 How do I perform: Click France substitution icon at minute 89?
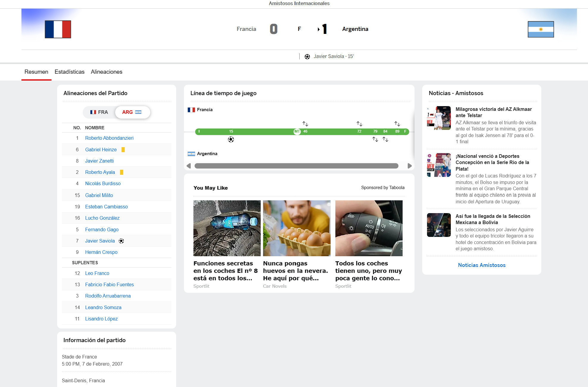397,124
